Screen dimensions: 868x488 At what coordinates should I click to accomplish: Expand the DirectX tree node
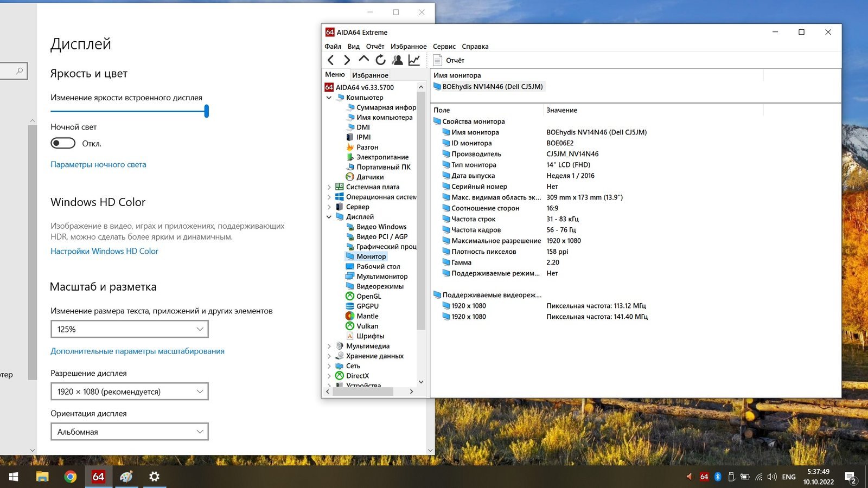329,376
